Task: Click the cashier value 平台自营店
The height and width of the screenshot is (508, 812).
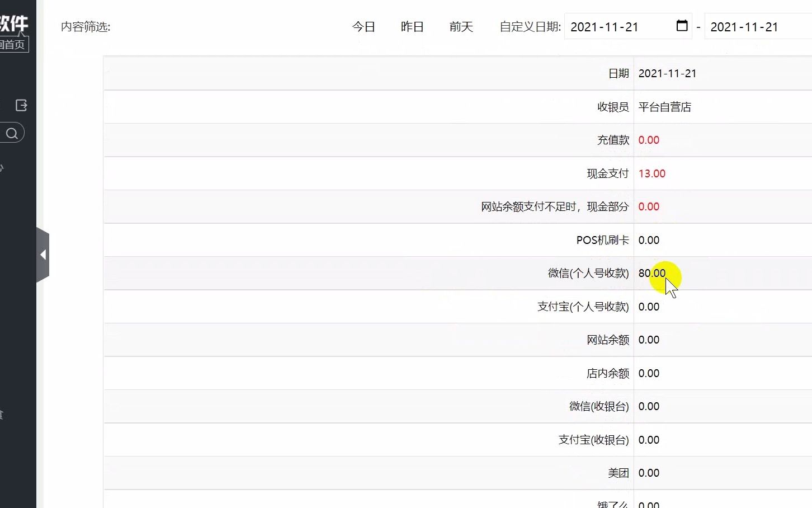Action: 665,107
